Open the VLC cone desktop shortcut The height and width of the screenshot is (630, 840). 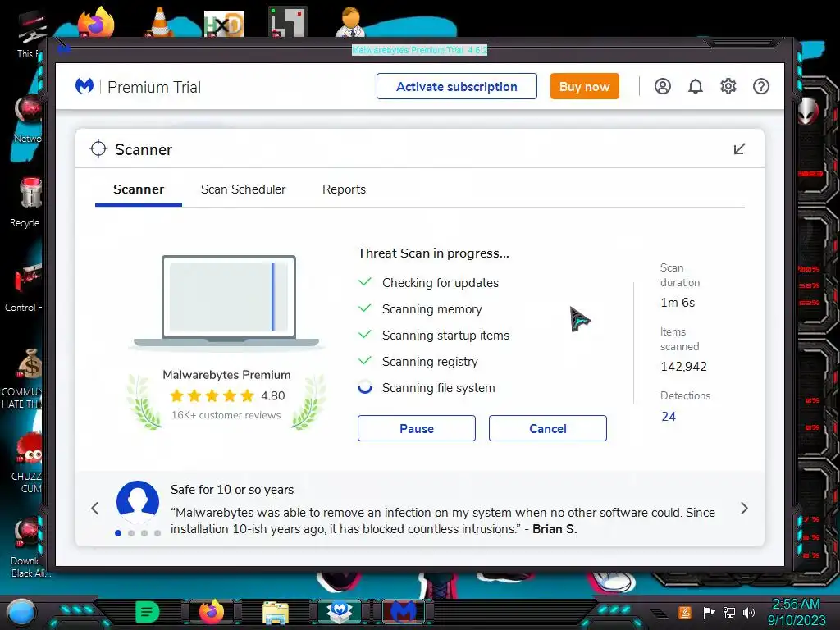pos(160,21)
